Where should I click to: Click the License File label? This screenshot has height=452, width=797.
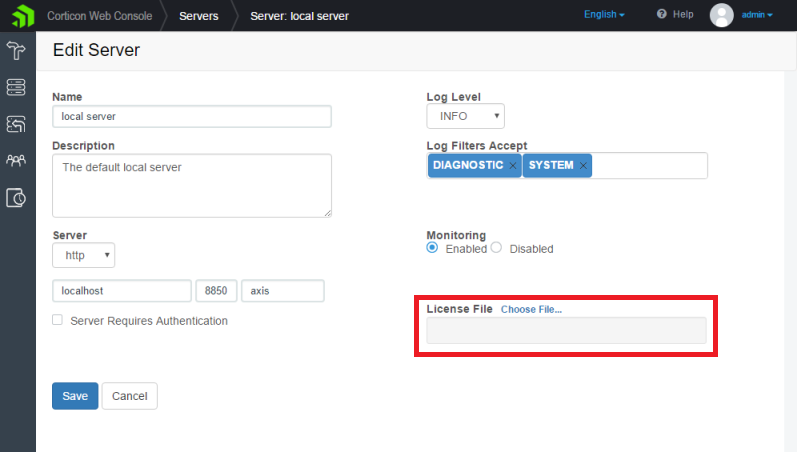(x=459, y=309)
